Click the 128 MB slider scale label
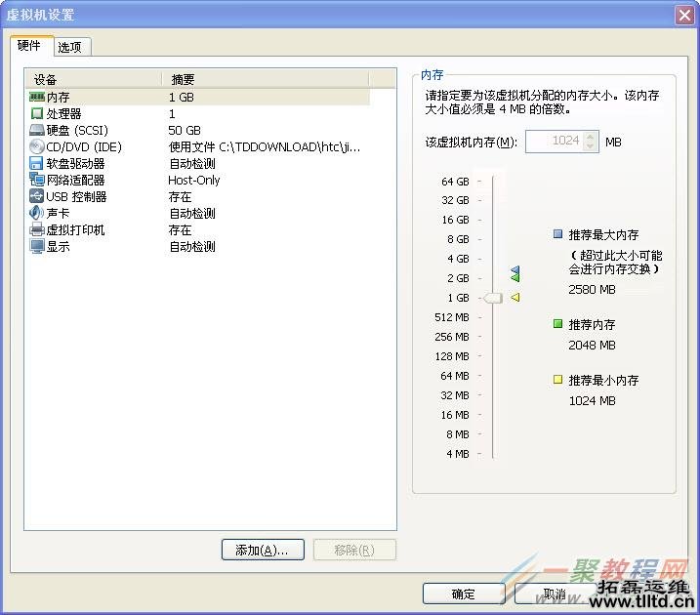Screen dimensions: 700x615 pos(452,356)
